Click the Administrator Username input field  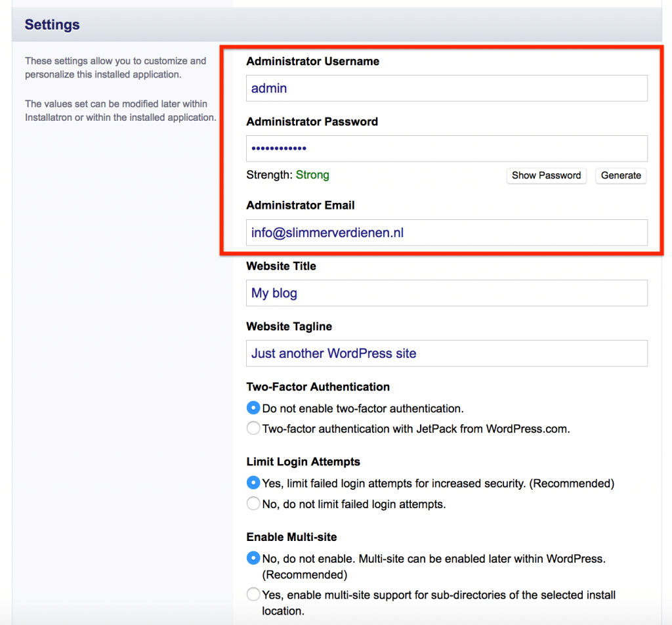pos(446,88)
